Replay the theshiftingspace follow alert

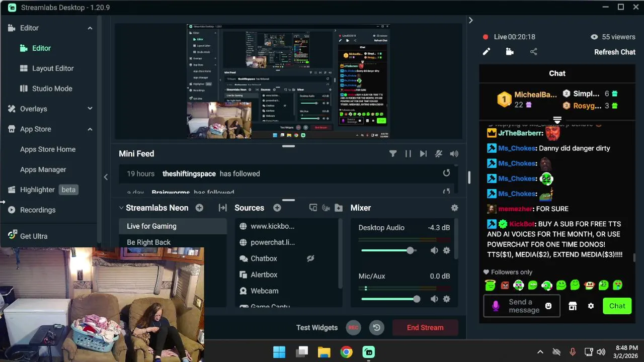[x=446, y=173]
